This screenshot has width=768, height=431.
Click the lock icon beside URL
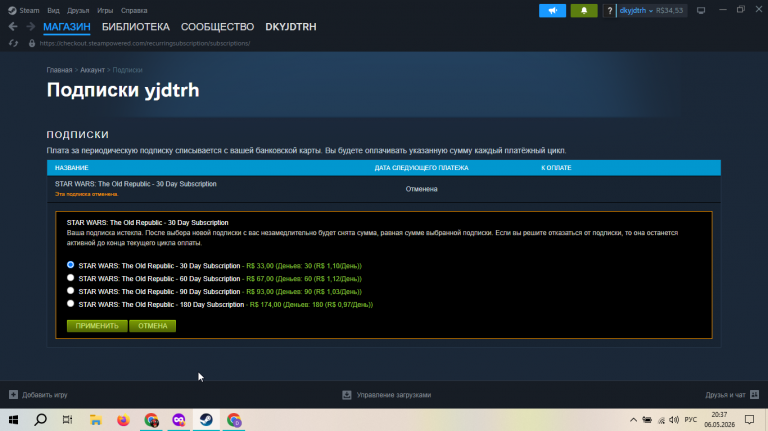(32, 43)
